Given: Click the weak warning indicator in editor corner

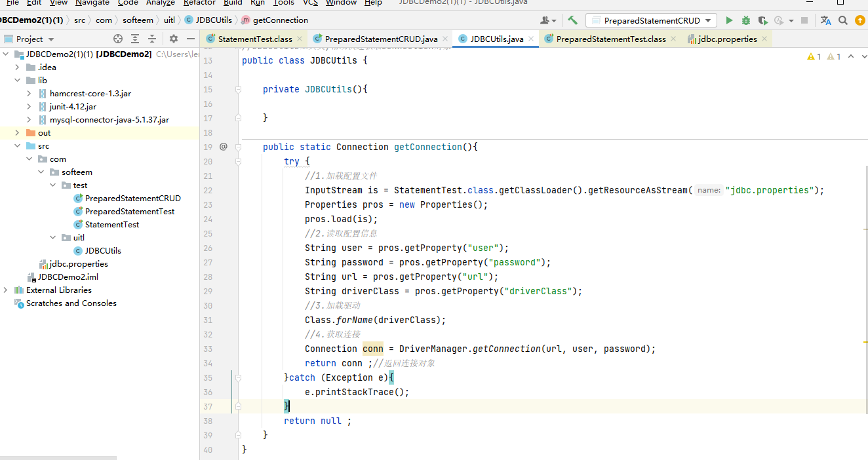Looking at the screenshot, I should (x=834, y=57).
